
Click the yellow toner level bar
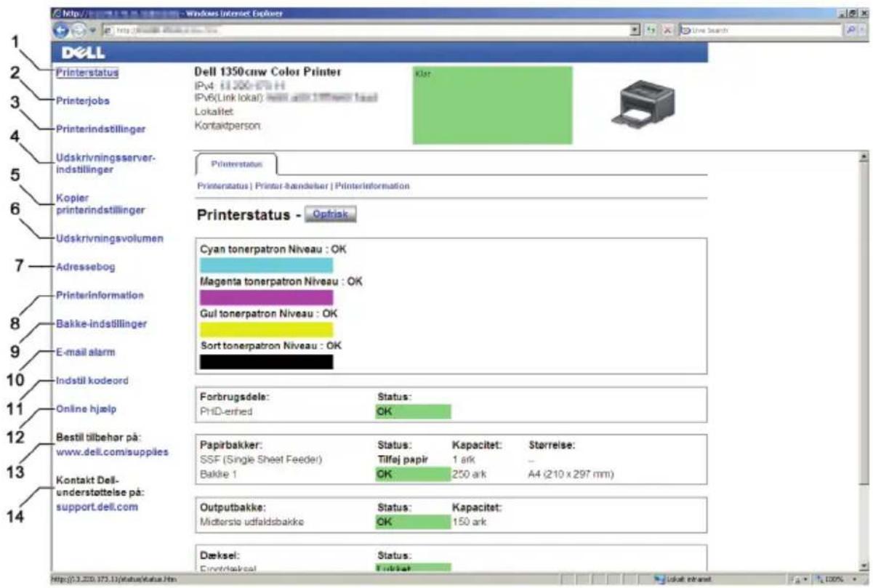coord(266,330)
